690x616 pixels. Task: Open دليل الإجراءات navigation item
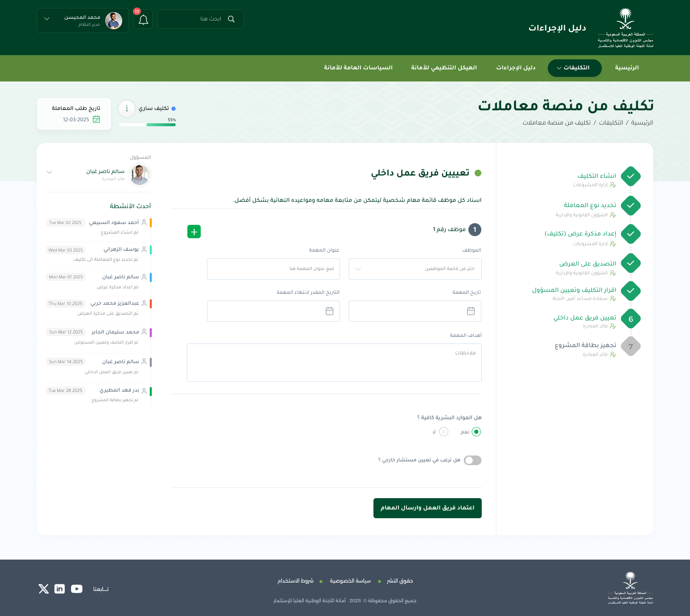tap(516, 68)
